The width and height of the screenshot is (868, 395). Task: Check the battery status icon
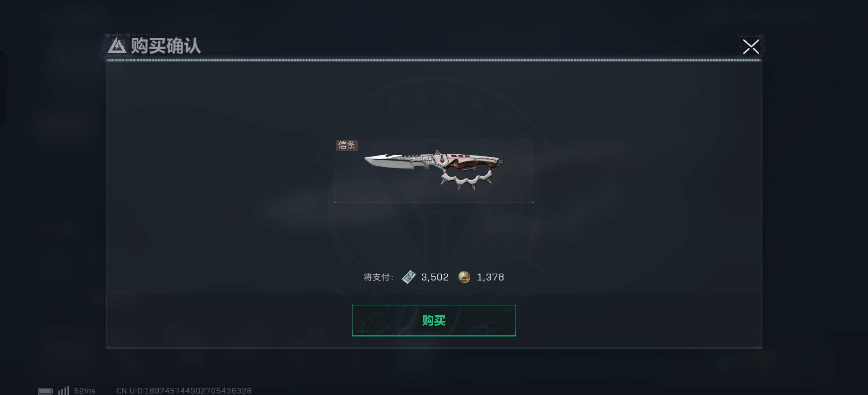[46, 391]
